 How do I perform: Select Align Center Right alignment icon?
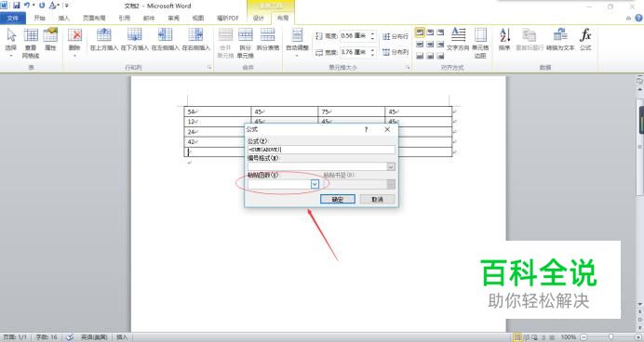click(440, 44)
